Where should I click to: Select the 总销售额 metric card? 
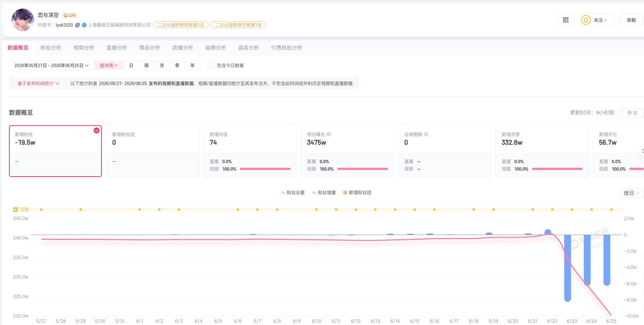[x=445, y=151]
